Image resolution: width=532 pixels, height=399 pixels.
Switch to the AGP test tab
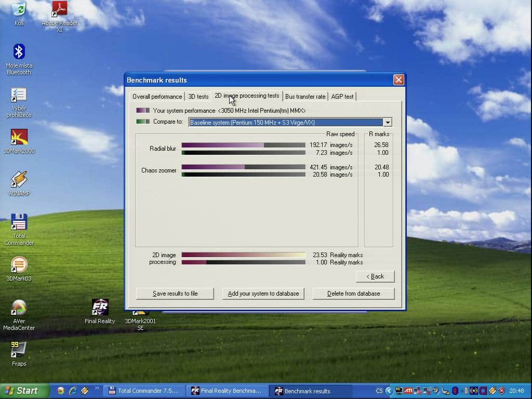[x=342, y=97]
